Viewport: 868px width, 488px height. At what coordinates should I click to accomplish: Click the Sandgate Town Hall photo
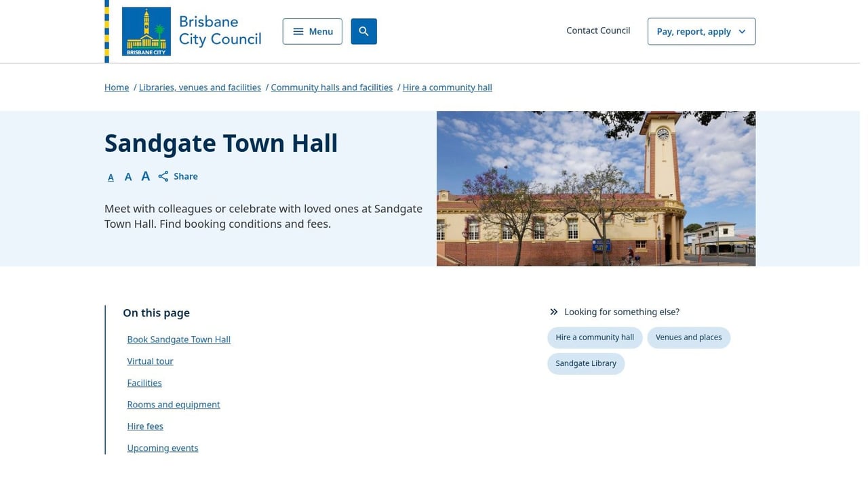(596, 188)
